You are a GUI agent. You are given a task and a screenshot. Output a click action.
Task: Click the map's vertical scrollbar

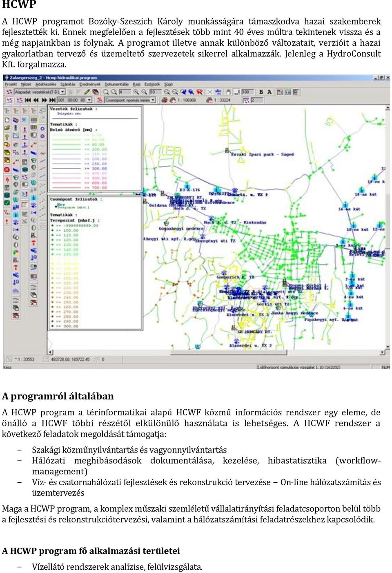pyautogui.click(x=387, y=230)
